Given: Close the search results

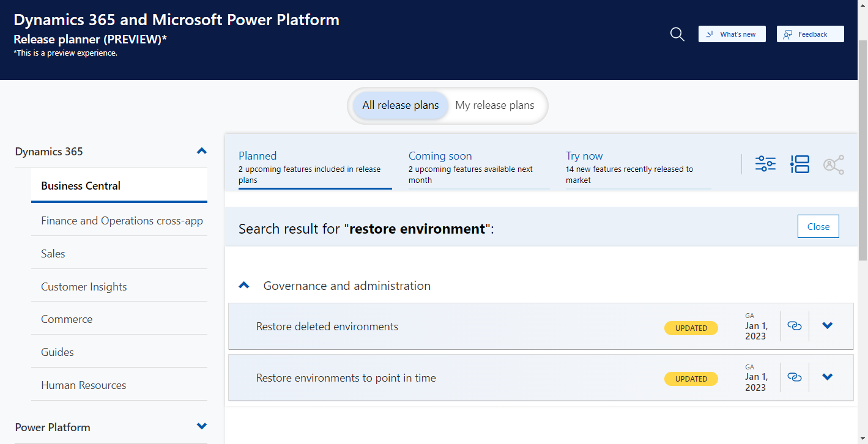Looking at the screenshot, I should [x=818, y=226].
